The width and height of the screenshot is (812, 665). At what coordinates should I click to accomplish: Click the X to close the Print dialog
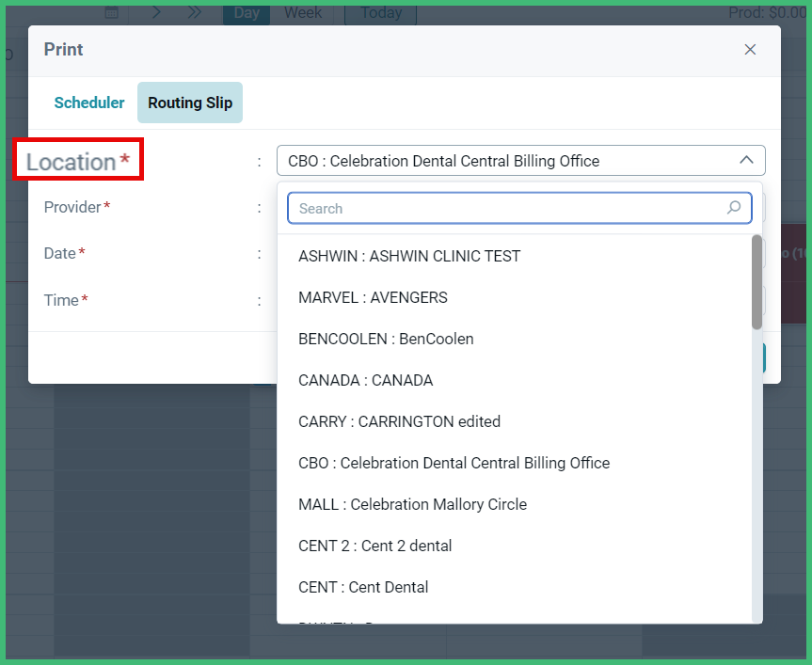pos(750,49)
